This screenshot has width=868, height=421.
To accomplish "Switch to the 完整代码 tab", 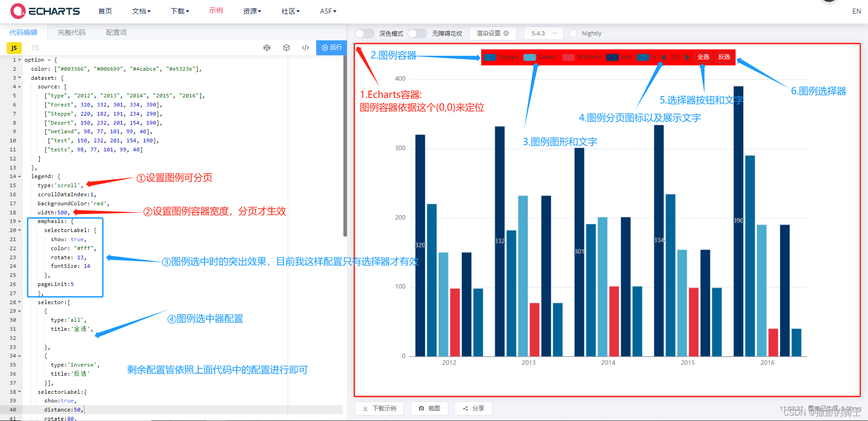I will 71,32.
